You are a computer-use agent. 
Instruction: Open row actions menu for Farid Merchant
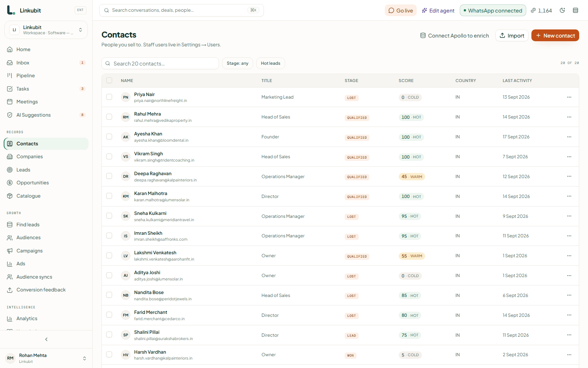[x=569, y=315]
